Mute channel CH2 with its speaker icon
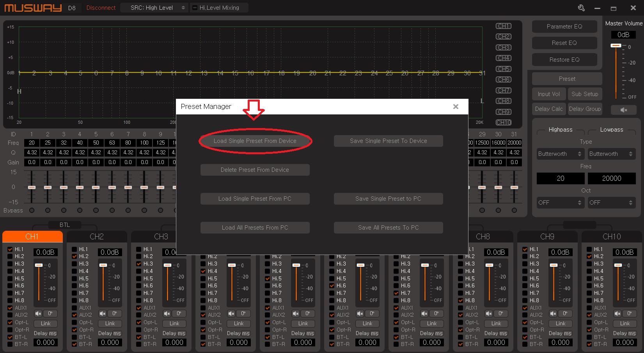 pos(103,314)
